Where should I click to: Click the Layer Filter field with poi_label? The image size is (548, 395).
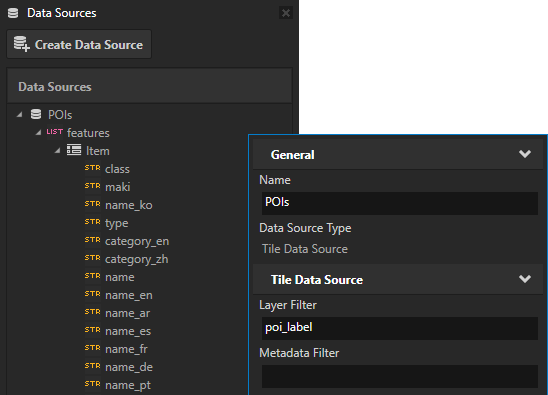[399, 328]
